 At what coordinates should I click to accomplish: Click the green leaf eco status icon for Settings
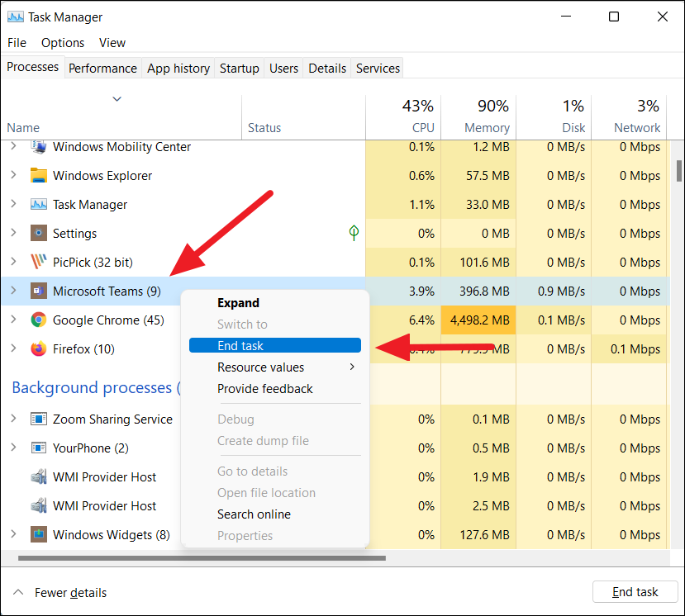click(354, 233)
